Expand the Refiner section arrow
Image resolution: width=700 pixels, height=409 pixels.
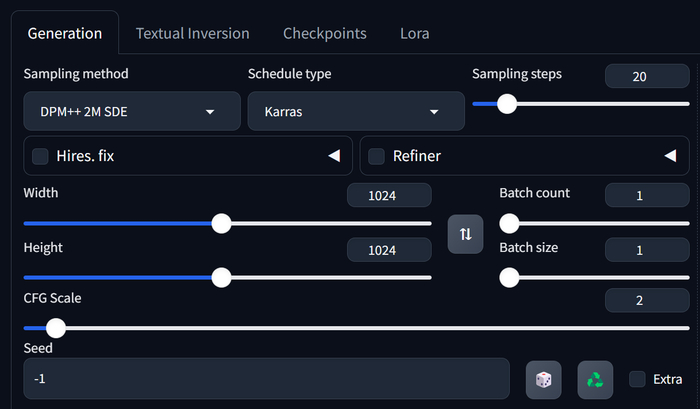[670, 156]
